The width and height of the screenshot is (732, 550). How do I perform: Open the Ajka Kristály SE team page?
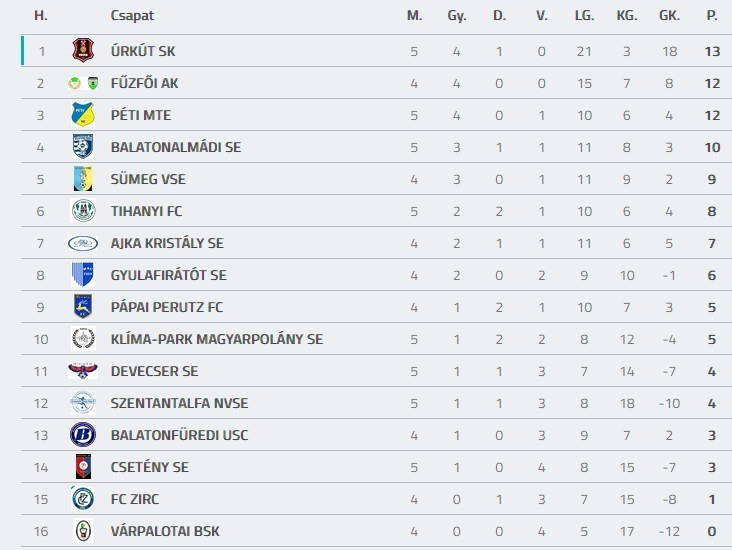click(x=167, y=243)
